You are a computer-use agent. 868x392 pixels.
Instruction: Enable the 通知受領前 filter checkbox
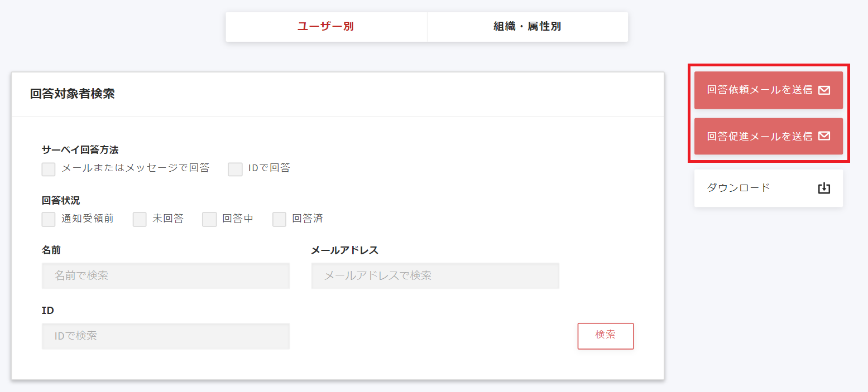(x=48, y=219)
